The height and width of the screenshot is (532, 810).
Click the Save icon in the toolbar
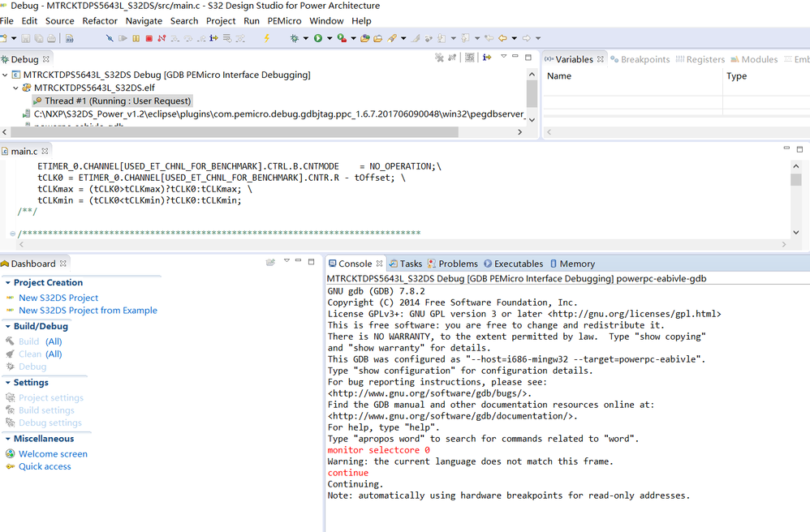(x=25, y=38)
